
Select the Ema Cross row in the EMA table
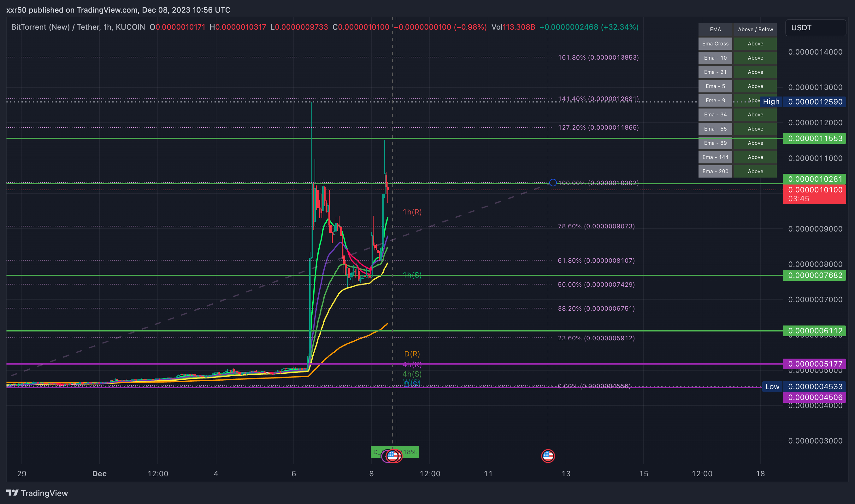point(737,44)
